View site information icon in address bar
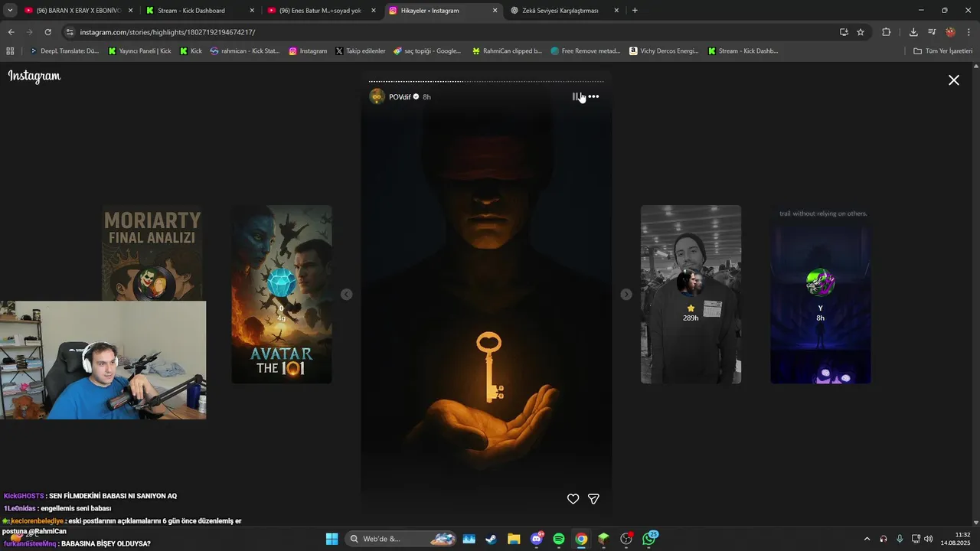This screenshot has width=980, height=551. click(70, 32)
